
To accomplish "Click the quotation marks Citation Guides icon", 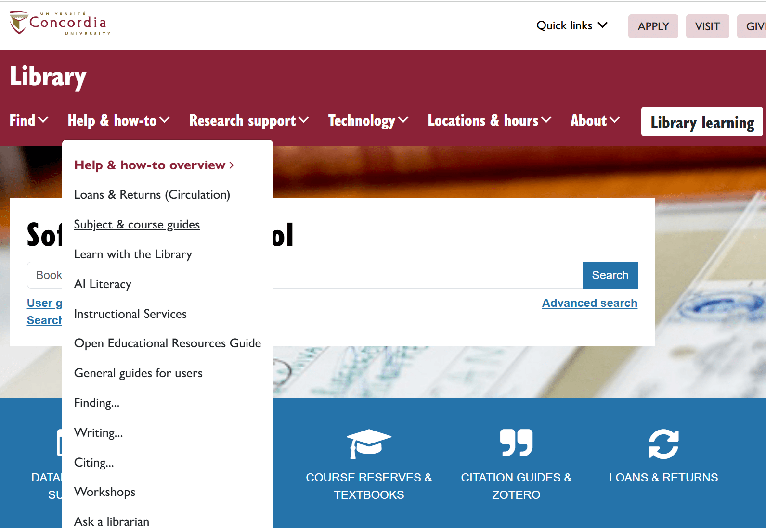I will coord(516,443).
